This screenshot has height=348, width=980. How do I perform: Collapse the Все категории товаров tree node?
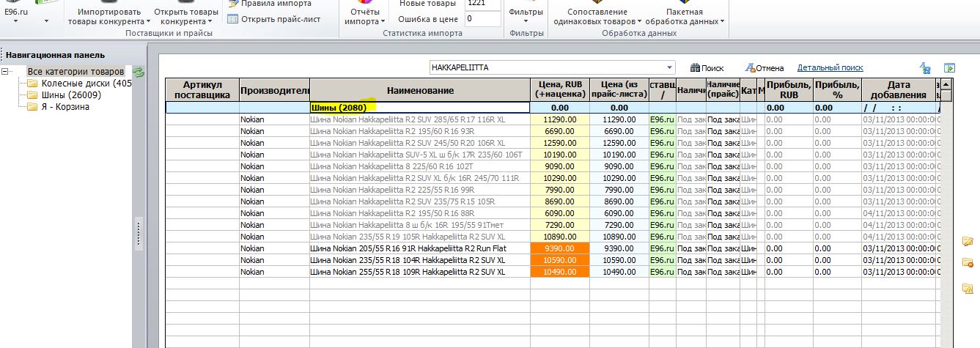pyautogui.click(x=5, y=72)
